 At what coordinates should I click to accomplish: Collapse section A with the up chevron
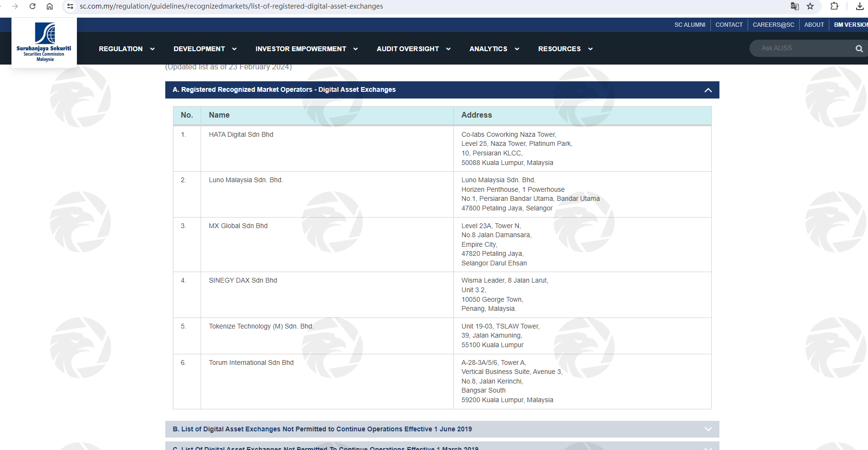[x=708, y=90]
